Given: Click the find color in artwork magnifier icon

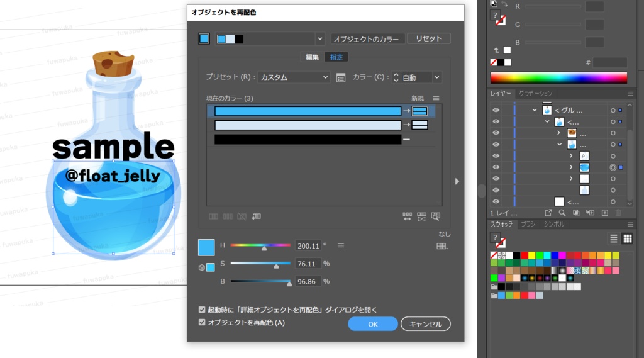Looking at the screenshot, I should tap(435, 216).
